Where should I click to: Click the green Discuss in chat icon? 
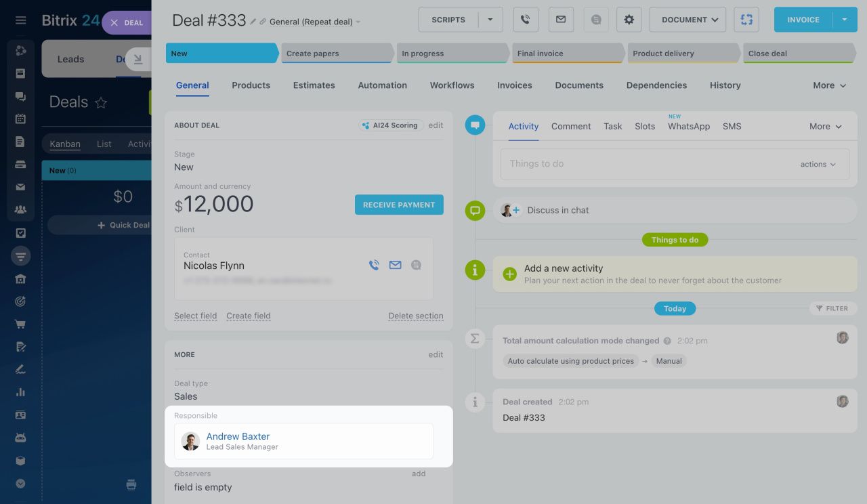475,211
